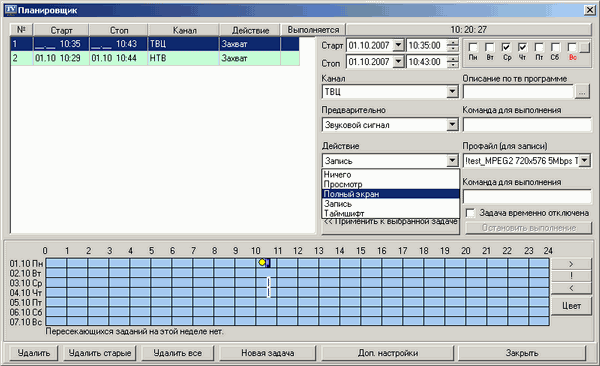
Task: Click first 'Команда для выполнения' field
Action: tap(527, 124)
